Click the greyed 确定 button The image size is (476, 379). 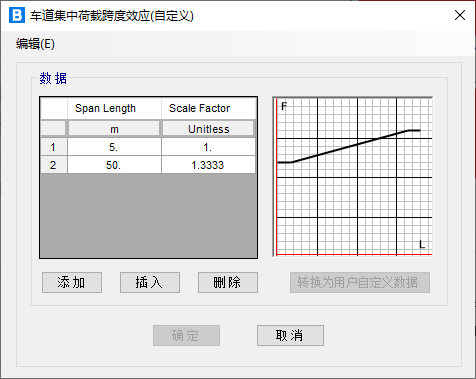point(186,335)
